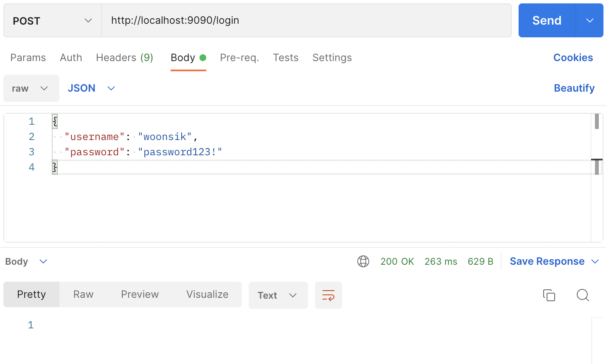Select the Visualize response view
This screenshot has height=364, width=606.
click(x=207, y=294)
